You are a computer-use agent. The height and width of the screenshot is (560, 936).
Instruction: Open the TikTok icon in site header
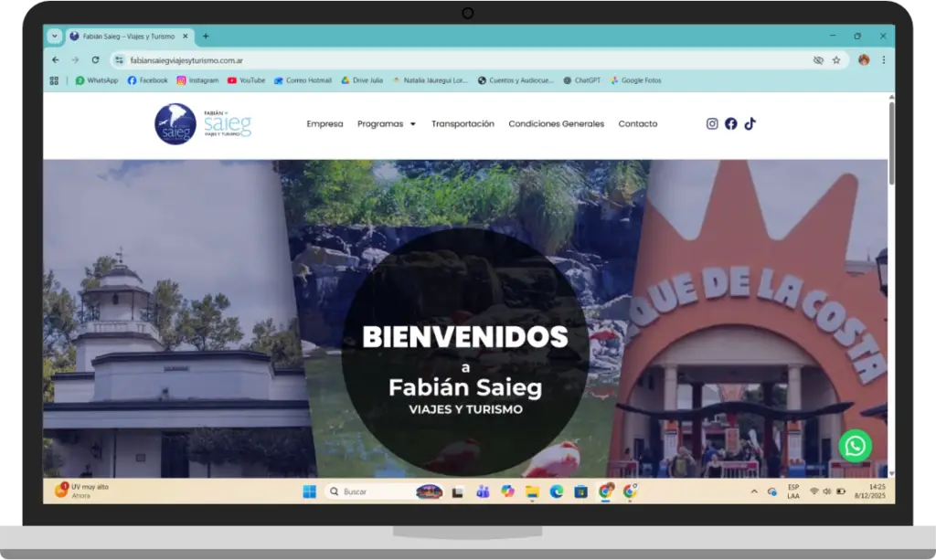[750, 124]
